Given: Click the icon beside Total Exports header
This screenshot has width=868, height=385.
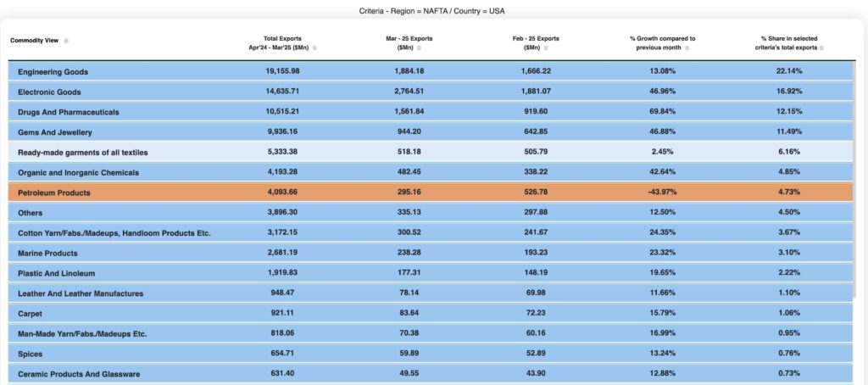Looking at the screenshot, I should [x=314, y=48].
